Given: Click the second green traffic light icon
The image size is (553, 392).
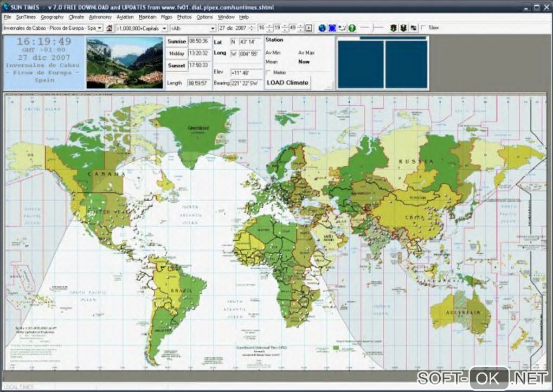Looking at the screenshot, I should click(403, 28).
